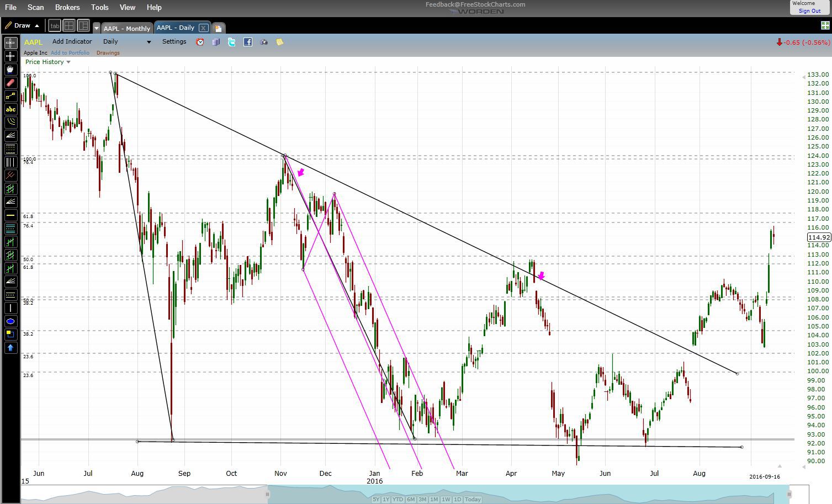This screenshot has width=832, height=504.
Task: Open the Daily timeframe dropdown
Action: 127,41
